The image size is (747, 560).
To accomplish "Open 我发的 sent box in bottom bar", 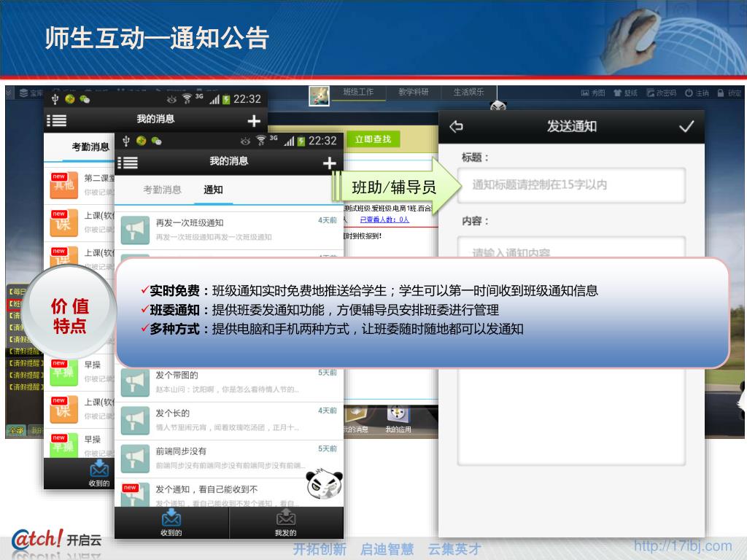I will click(286, 523).
